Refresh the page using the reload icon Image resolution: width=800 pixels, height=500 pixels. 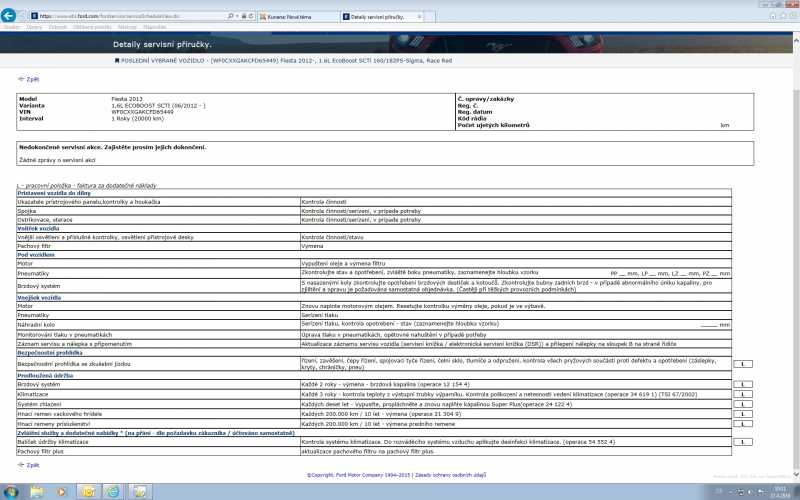coord(251,16)
